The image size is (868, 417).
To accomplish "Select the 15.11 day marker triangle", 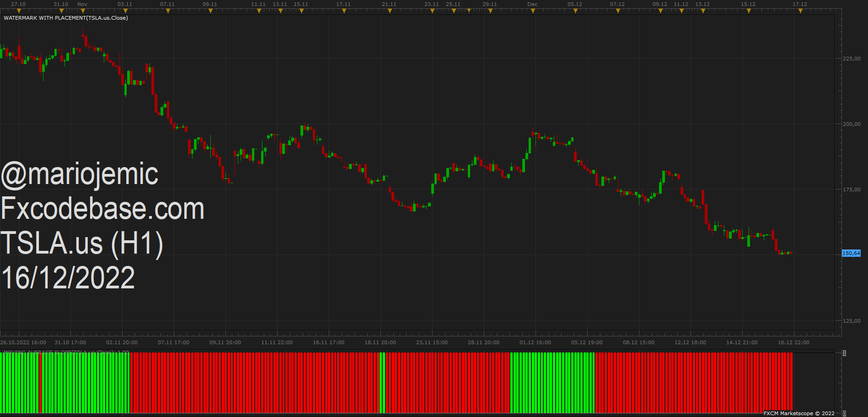I will click(301, 11).
